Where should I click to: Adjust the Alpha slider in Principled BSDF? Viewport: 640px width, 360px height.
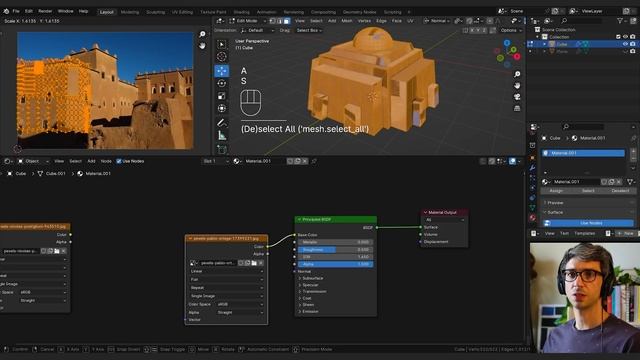(335, 264)
